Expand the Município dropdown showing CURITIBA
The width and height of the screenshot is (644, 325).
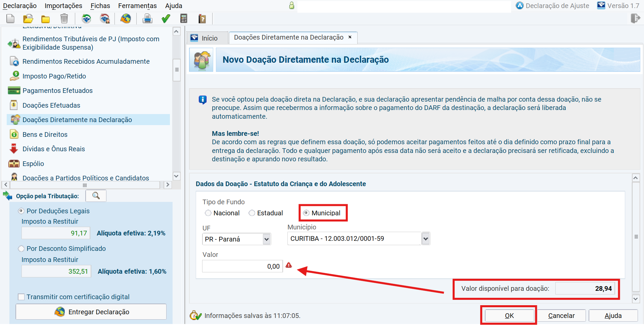coord(425,239)
